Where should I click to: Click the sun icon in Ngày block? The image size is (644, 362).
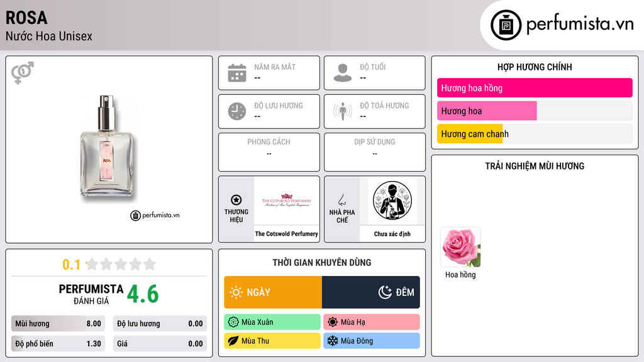[236, 292]
